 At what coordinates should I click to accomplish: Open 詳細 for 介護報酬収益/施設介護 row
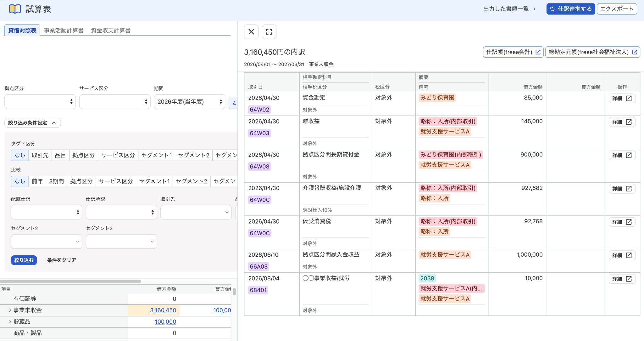(x=622, y=189)
